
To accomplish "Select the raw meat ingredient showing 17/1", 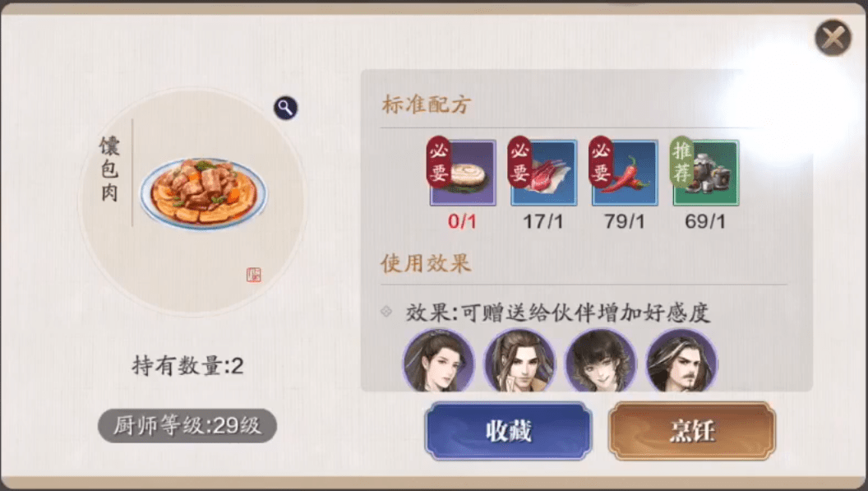I will click(543, 173).
